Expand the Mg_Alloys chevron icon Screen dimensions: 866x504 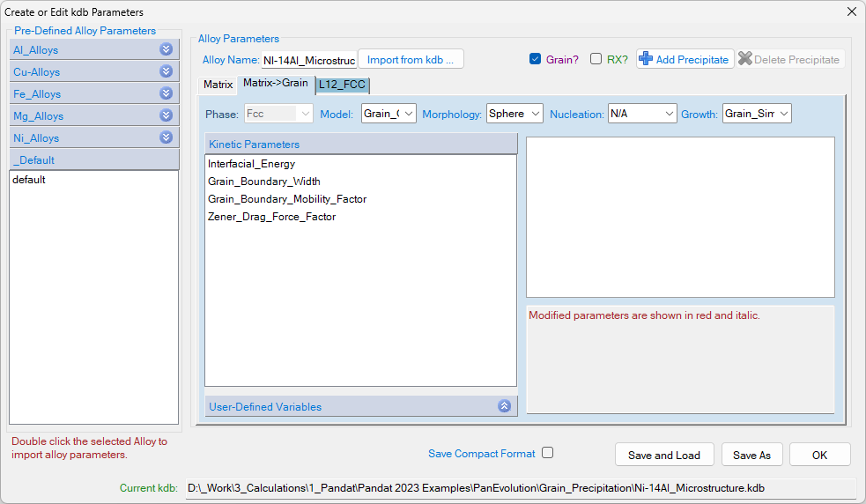tap(166, 115)
